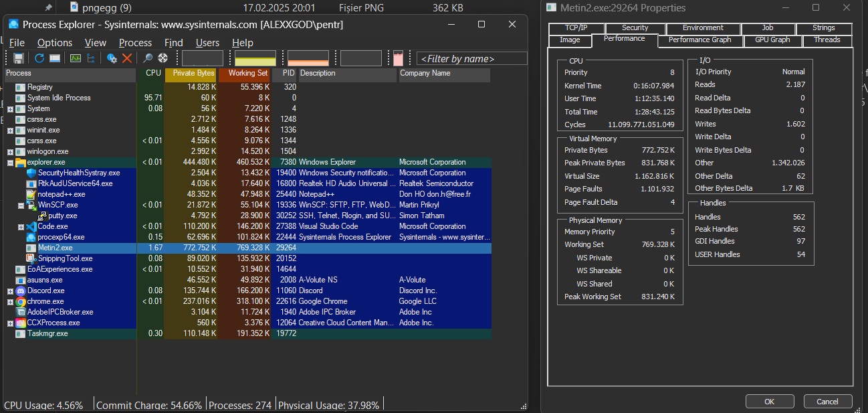Open the Options menu

[x=55, y=43]
